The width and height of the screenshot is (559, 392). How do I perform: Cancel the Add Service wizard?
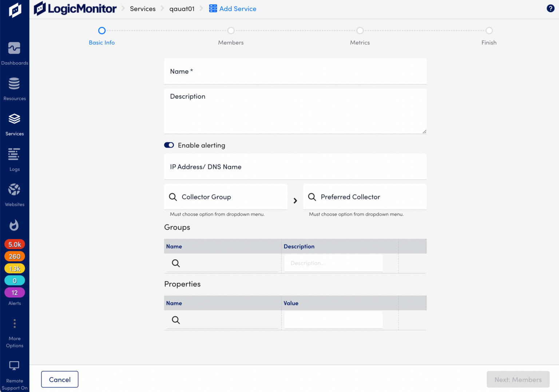(59, 379)
